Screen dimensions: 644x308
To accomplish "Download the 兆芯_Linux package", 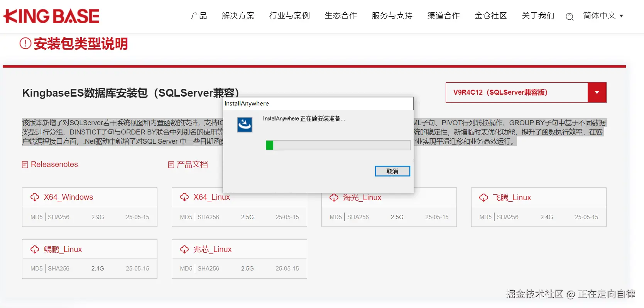I will tap(212, 249).
